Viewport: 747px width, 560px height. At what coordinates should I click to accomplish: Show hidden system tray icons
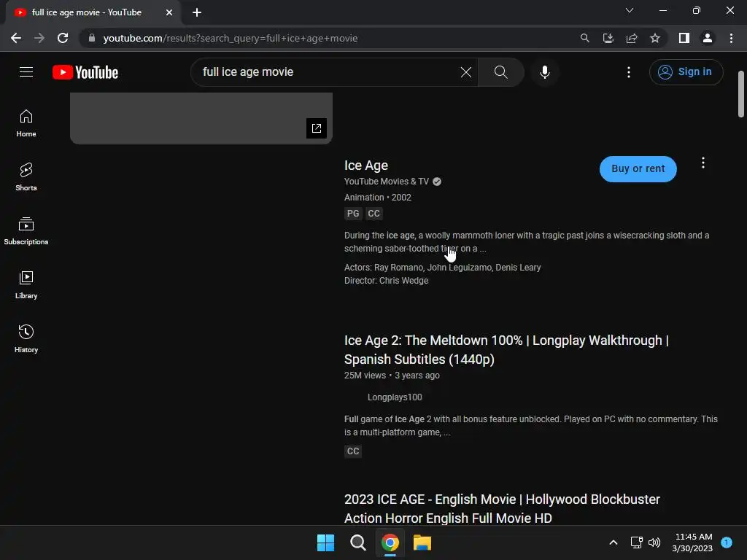[614, 542]
